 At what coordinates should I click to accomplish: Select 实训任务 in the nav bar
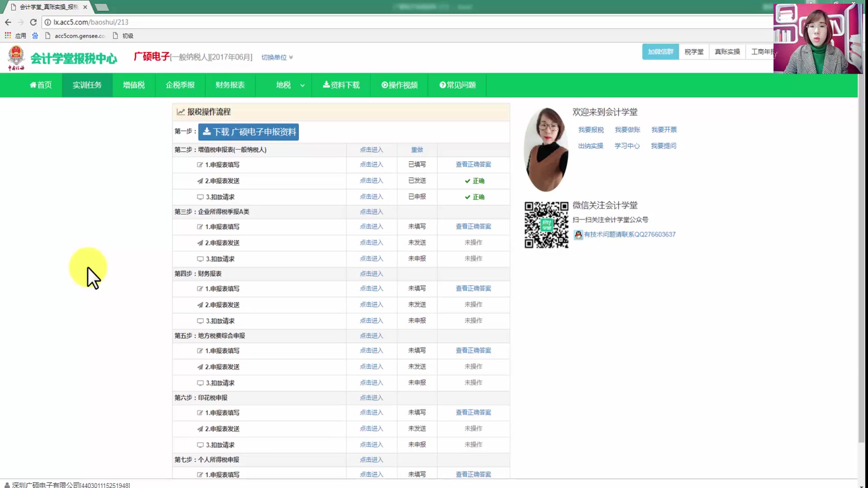point(87,85)
